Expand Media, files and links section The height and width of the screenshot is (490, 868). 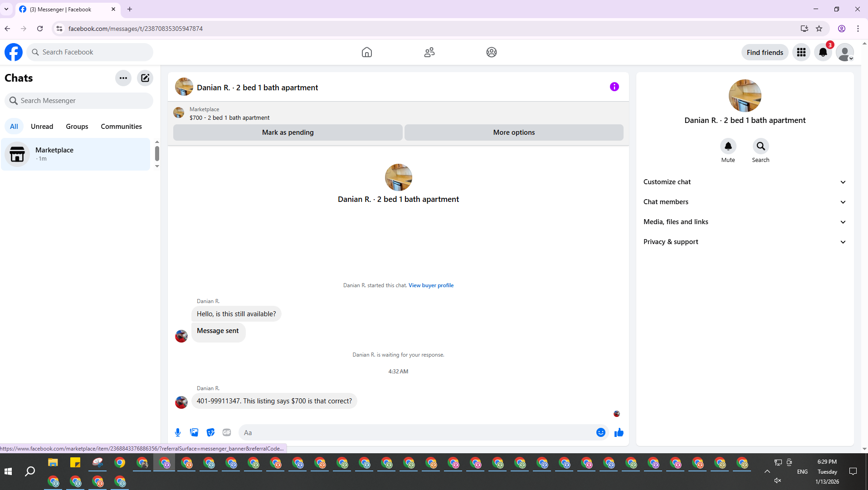pyautogui.click(x=745, y=222)
